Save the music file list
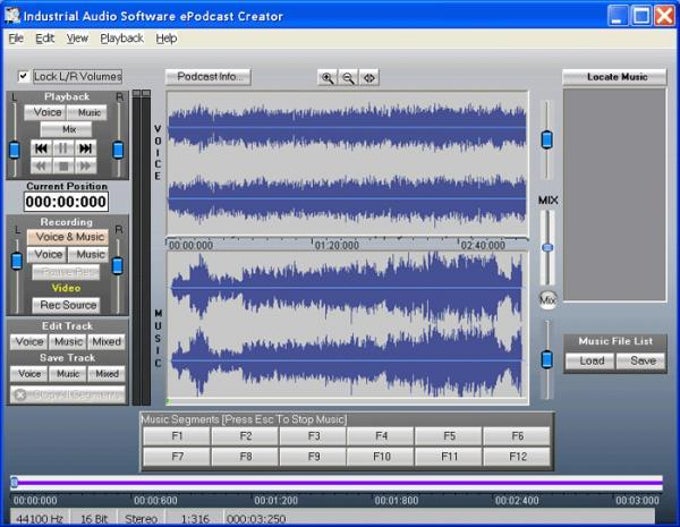 [641, 361]
